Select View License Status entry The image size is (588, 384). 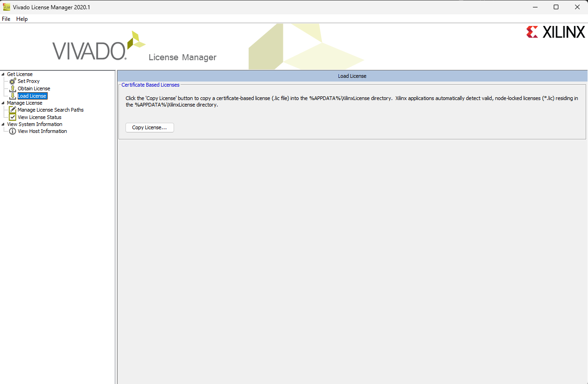click(x=39, y=117)
